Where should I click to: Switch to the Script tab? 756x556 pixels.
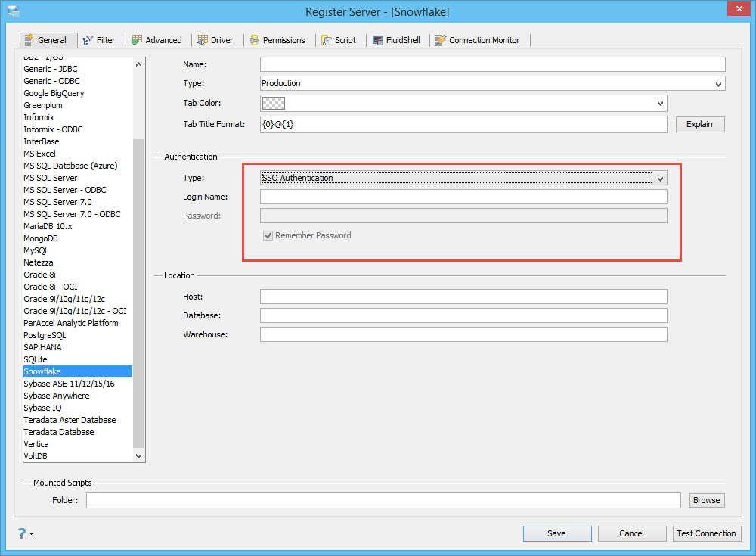(x=339, y=40)
